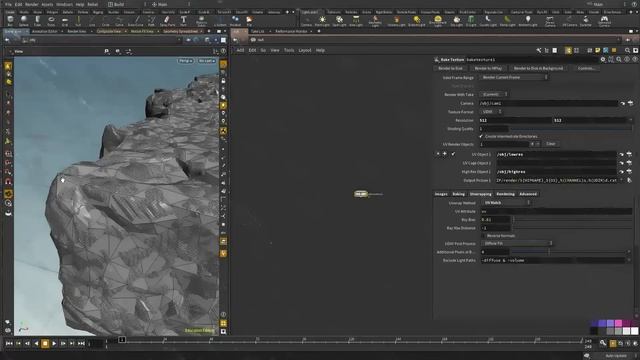Open UDIM Post Process dropdown
640x360 pixels.
click(517, 243)
